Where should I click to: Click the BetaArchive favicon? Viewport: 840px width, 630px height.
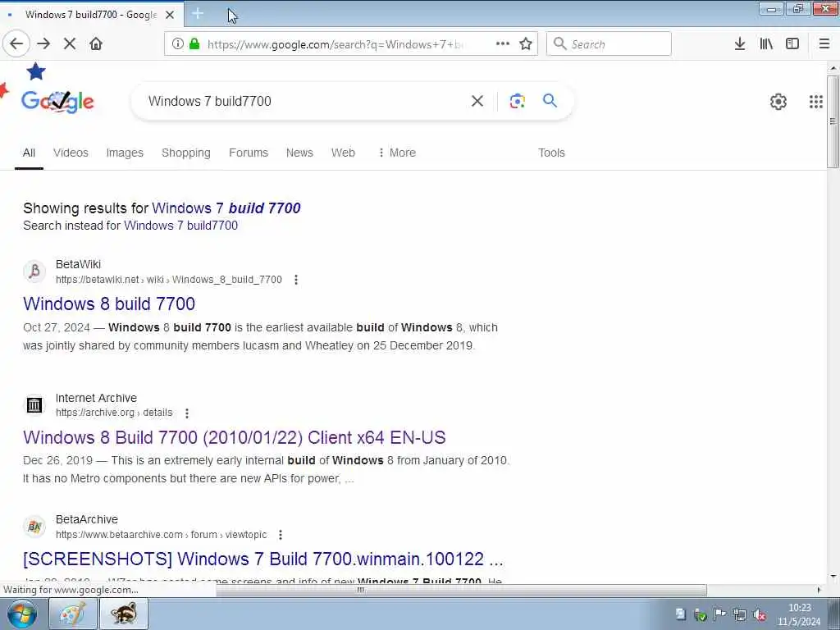point(34,527)
